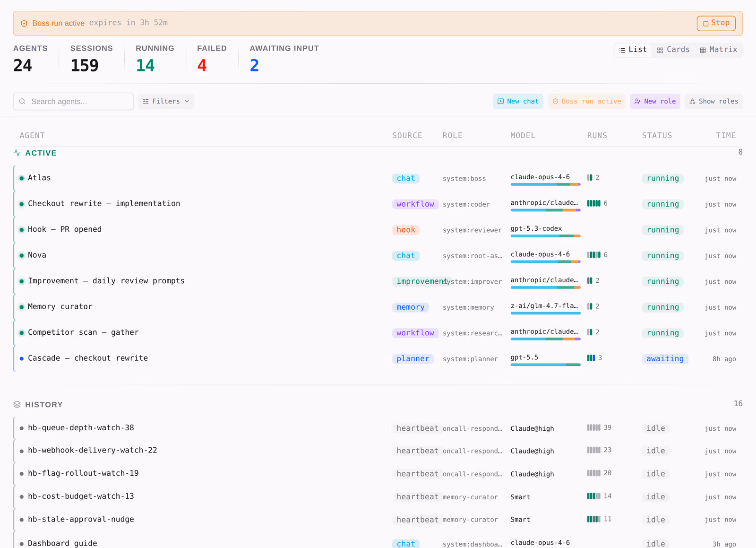Screen dimensions: 756x548
Task: Click the AGENT column header
Action: point(32,136)
